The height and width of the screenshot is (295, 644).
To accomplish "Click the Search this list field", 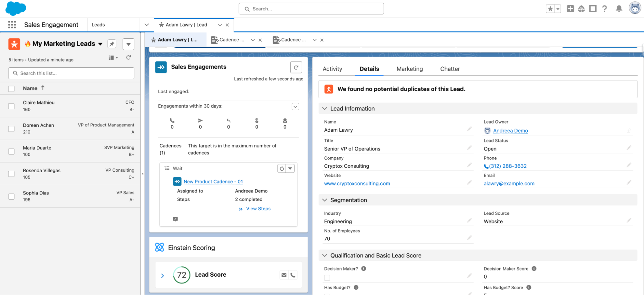I will click(71, 73).
